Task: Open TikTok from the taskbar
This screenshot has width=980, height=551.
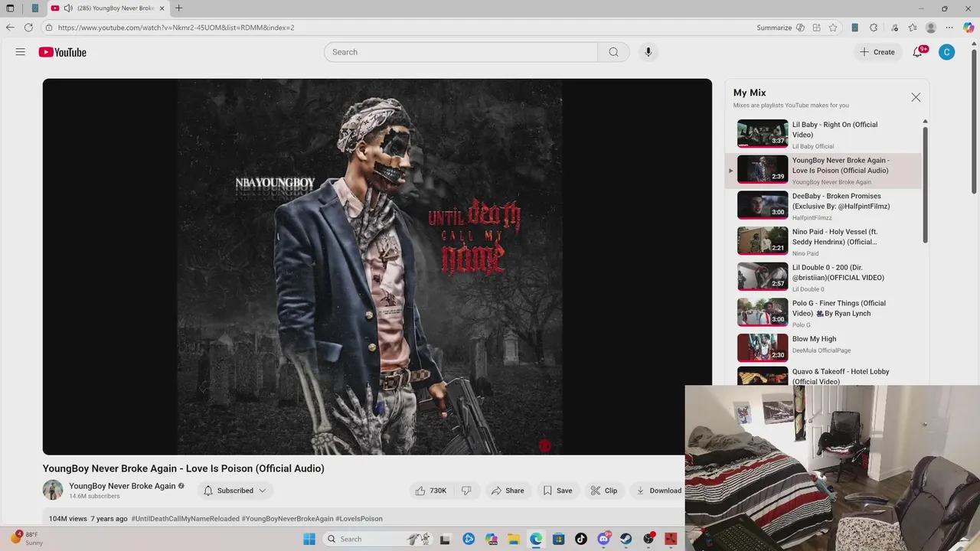Action: [581, 539]
